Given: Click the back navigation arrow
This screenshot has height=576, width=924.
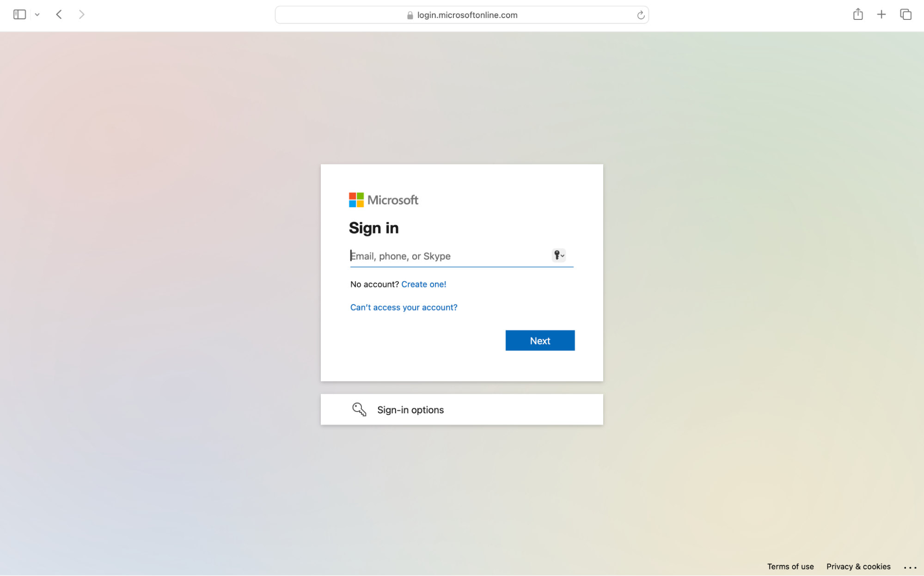Looking at the screenshot, I should tap(59, 14).
